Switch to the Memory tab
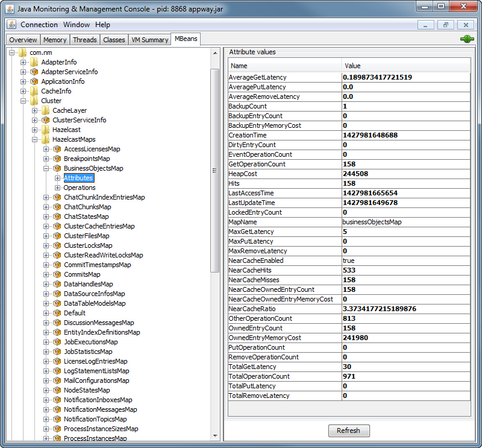This screenshot has height=448, width=482. pyautogui.click(x=55, y=40)
